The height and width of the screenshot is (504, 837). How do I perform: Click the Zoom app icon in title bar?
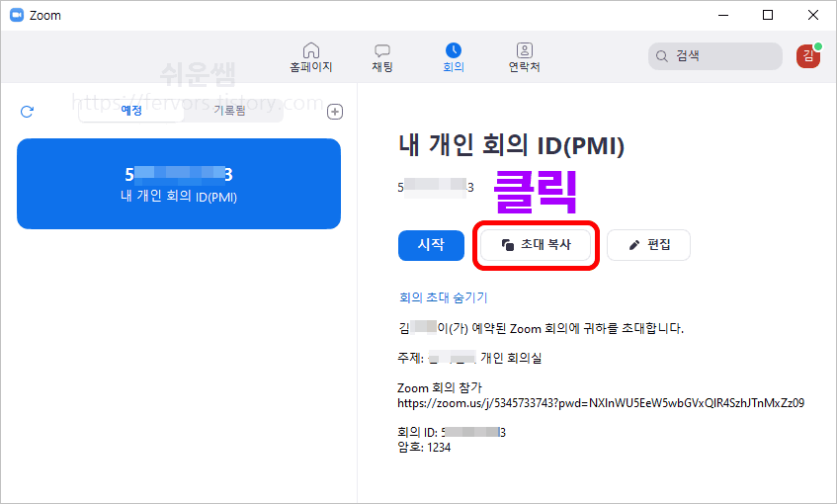pyautogui.click(x=17, y=15)
